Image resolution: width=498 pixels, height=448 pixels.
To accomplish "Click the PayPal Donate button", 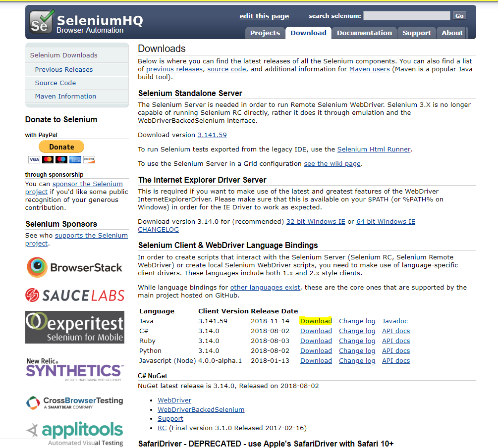I will point(61,147).
